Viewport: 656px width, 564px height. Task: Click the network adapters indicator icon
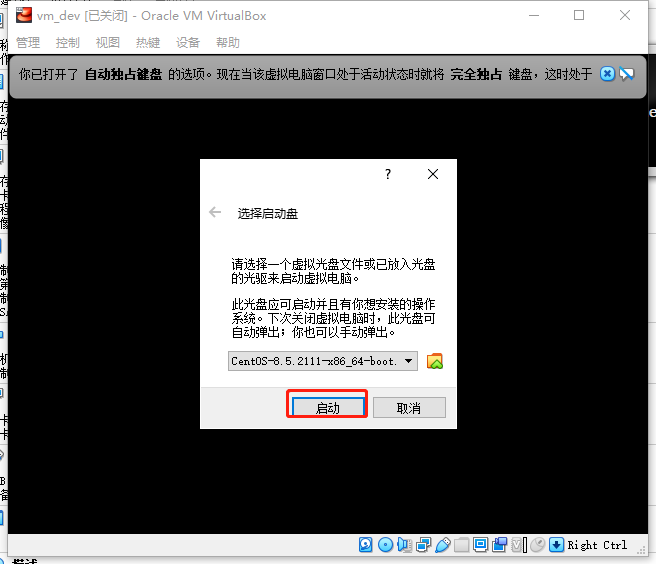pyautogui.click(x=423, y=545)
